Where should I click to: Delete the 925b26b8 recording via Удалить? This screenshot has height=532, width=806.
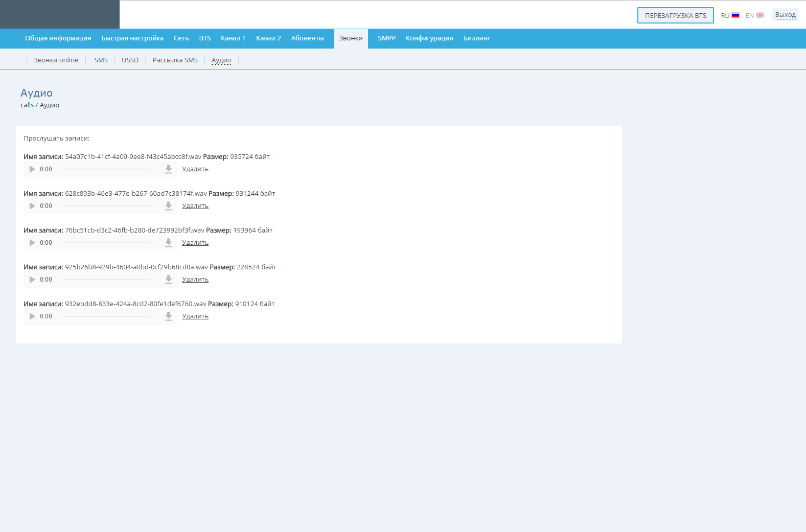click(x=195, y=280)
